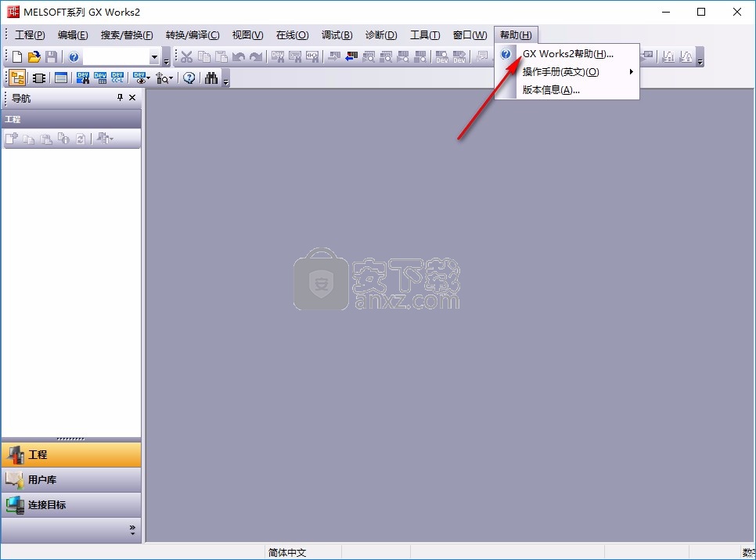Close the 帮助(H) menu header
Screen dimensions: 756x560
pyautogui.click(x=516, y=34)
